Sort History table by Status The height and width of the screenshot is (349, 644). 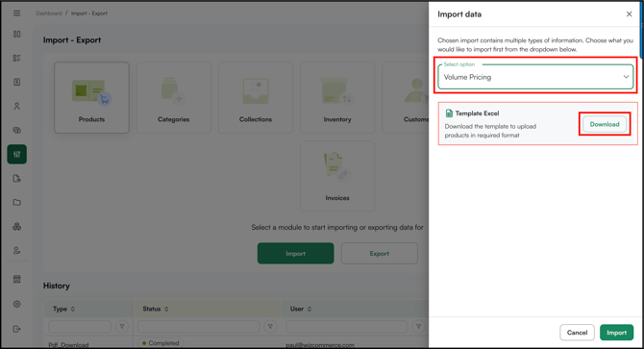[166, 309]
